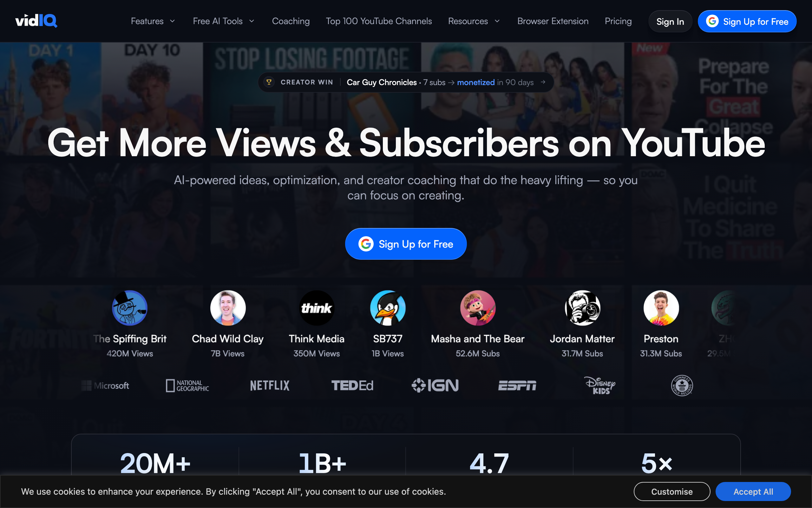Click Google icon in header Sign Up button

pyautogui.click(x=712, y=21)
